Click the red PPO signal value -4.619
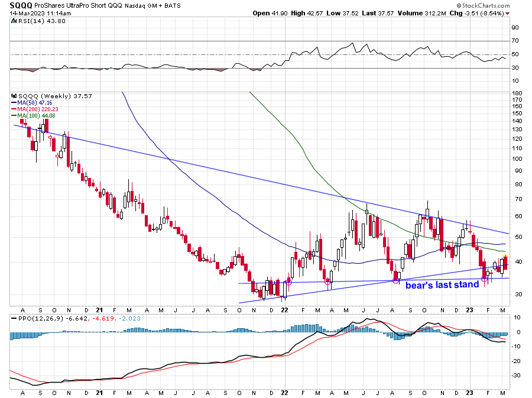Viewport: 532px width, 398px height. 103,319
